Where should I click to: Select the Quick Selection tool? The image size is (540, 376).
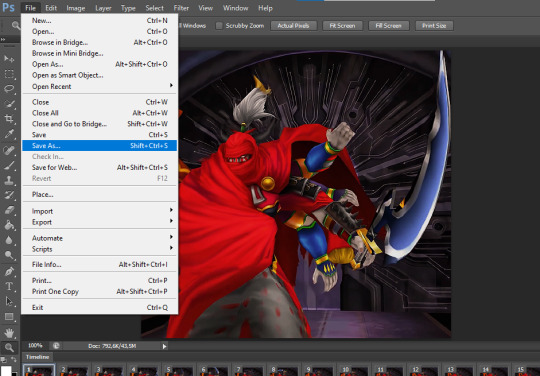tap(9, 104)
